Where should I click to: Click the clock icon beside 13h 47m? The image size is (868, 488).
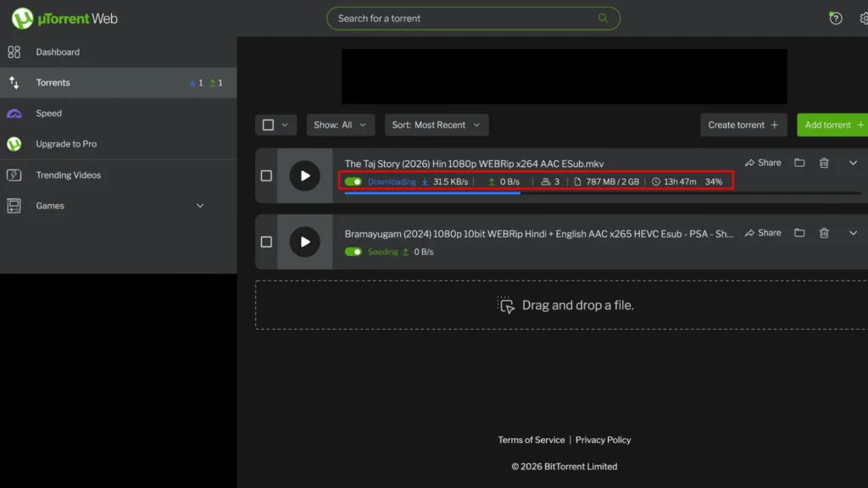(x=656, y=181)
